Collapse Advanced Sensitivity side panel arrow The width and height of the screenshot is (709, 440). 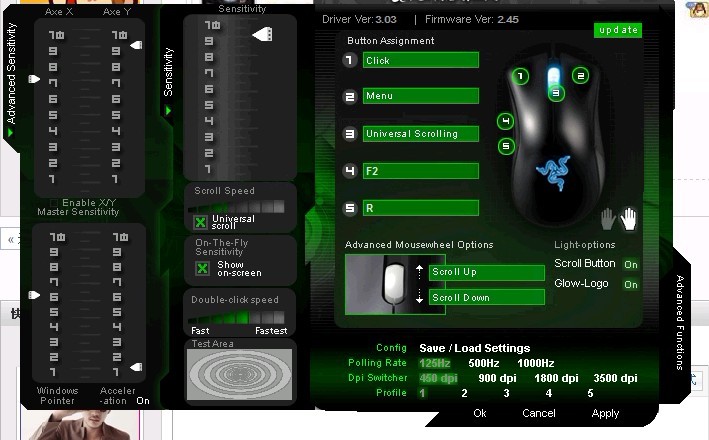(10, 133)
